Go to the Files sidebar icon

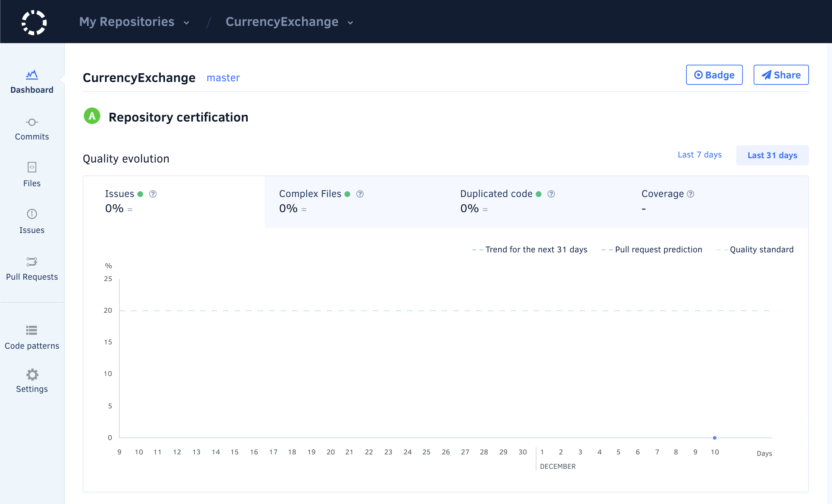(x=32, y=167)
